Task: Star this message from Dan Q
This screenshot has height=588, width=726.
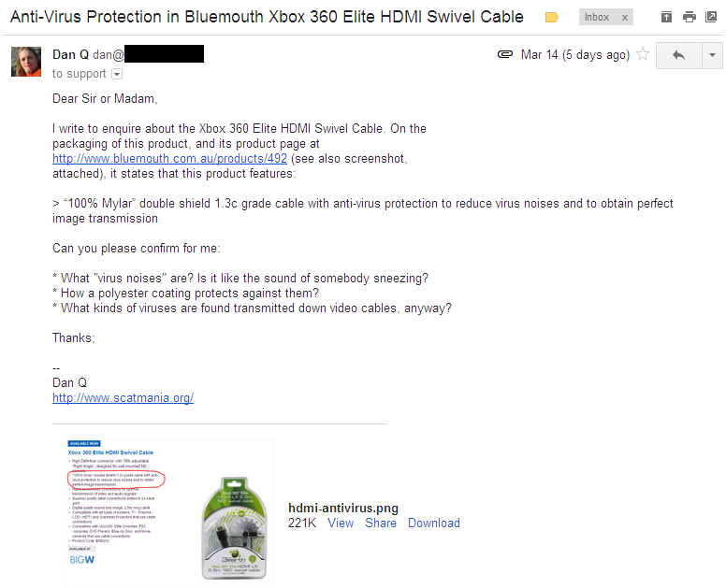Action: [643, 55]
